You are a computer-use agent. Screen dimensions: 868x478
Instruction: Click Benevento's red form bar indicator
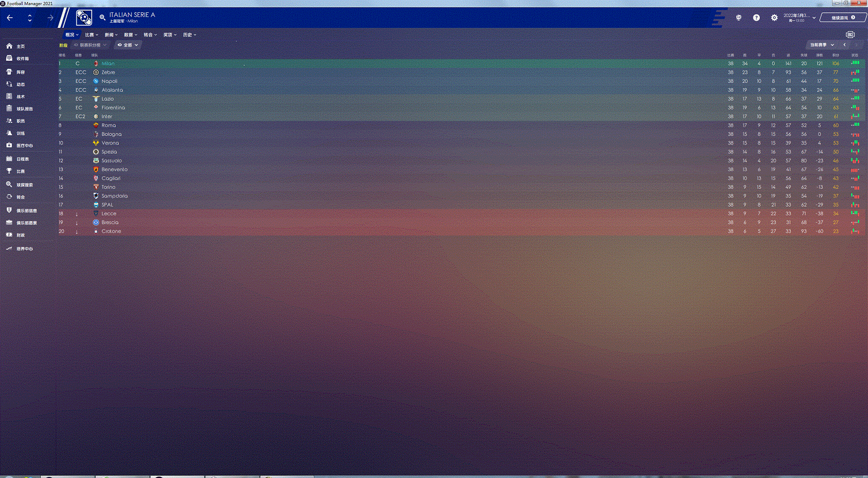pyautogui.click(x=855, y=169)
